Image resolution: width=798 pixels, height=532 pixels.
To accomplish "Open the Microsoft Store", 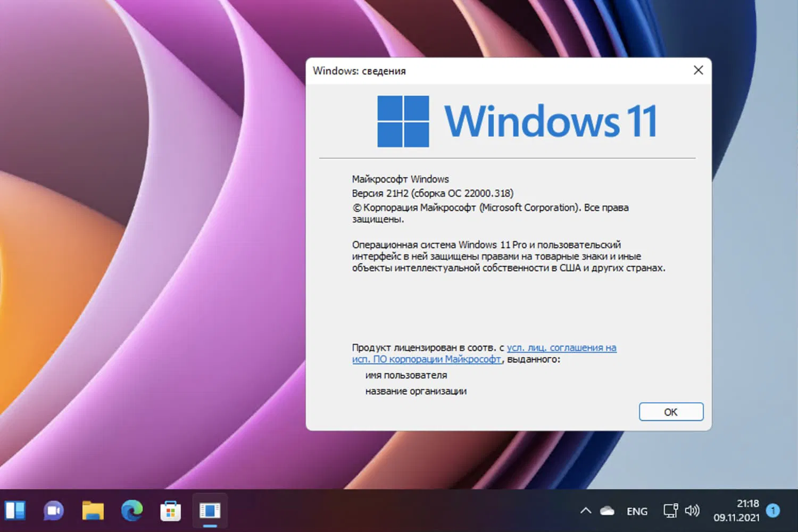I will point(170,510).
